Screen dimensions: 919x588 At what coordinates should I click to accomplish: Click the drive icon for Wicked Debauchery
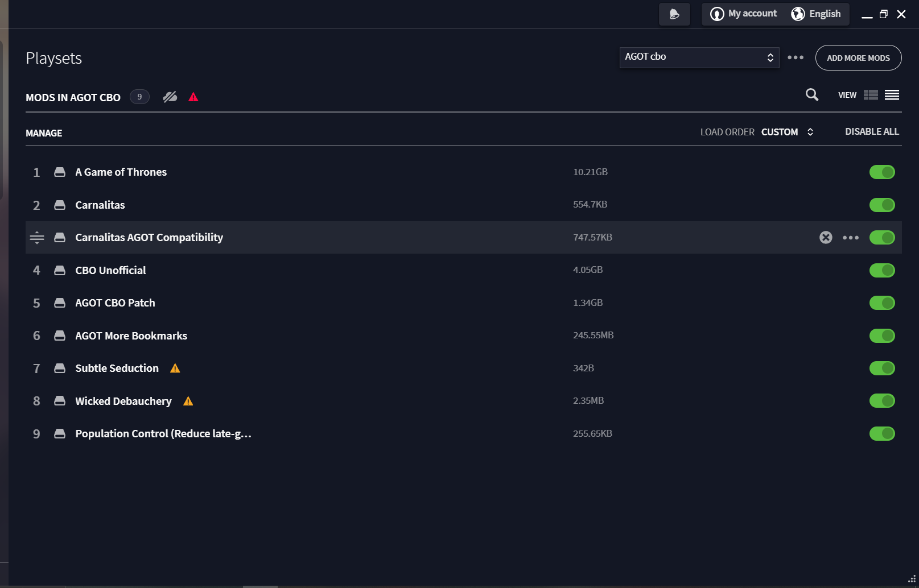(x=60, y=401)
